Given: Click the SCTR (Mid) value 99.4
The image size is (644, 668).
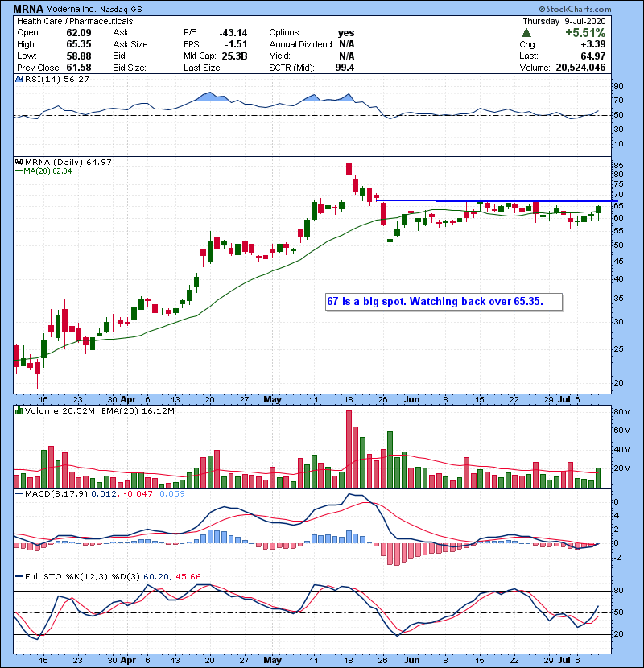Looking at the screenshot, I should click(x=345, y=68).
